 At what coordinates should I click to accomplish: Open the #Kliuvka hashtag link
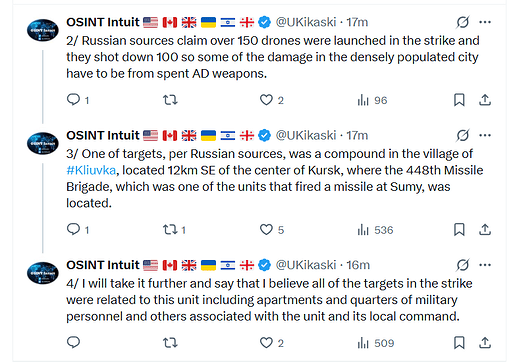click(91, 170)
